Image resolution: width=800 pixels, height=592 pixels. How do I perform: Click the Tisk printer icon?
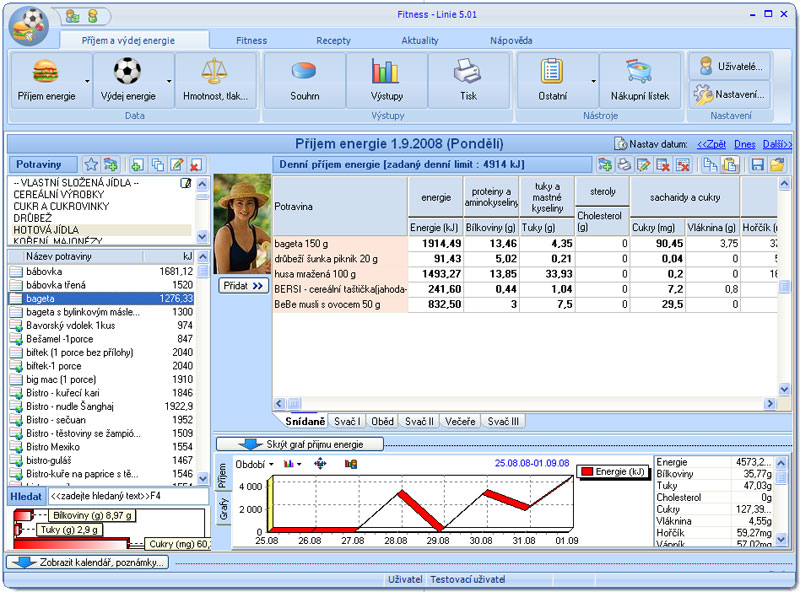pyautogui.click(x=467, y=71)
